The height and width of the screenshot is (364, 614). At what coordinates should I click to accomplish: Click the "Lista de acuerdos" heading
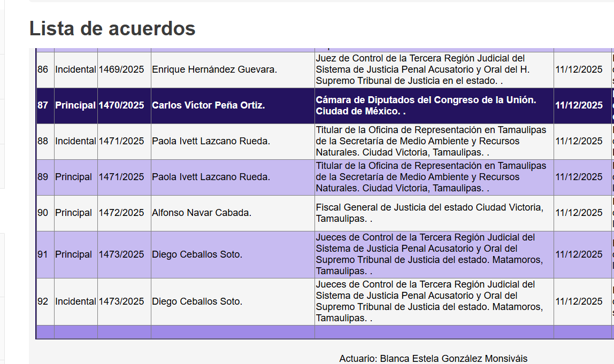point(112,28)
